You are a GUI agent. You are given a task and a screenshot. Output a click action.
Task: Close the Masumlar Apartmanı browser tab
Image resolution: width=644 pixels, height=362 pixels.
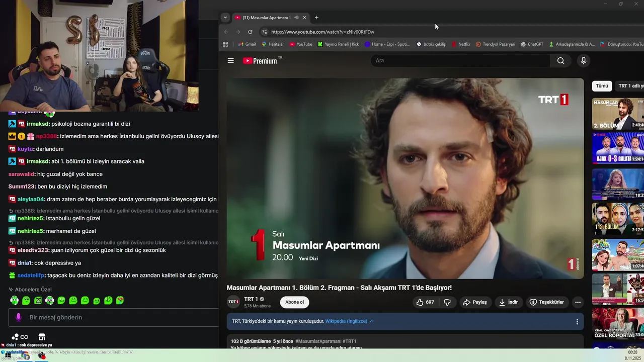304,18
